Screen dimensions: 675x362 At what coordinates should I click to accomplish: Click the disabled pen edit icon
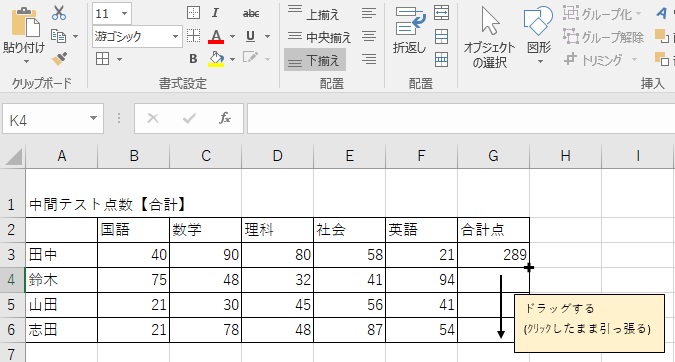(x=251, y=58)
